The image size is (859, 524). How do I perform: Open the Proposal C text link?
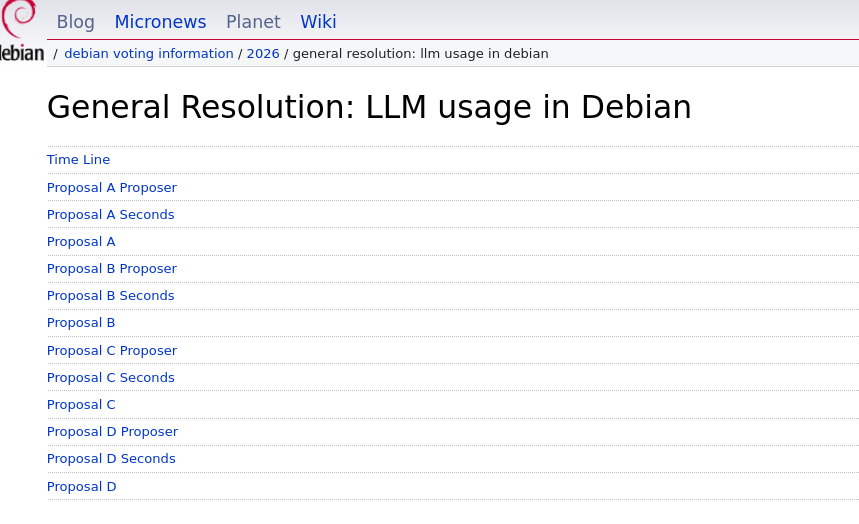[x=81, y=405]
